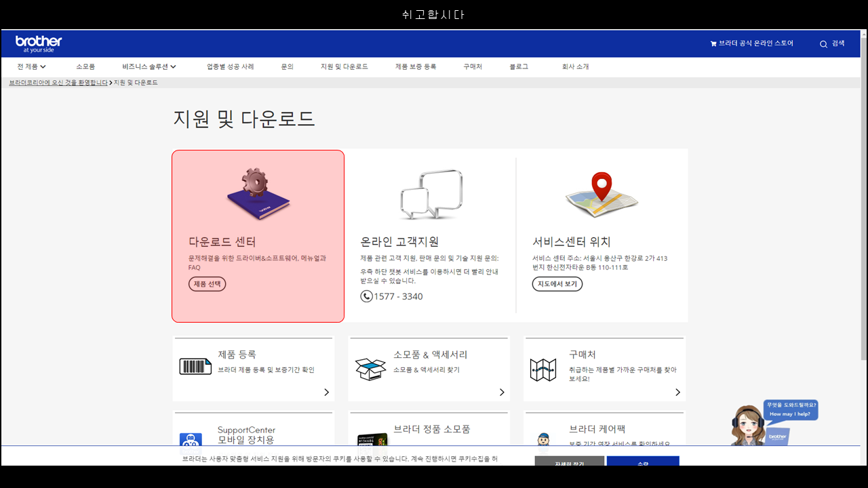Expand the 비즈니스 솔루션 dropdown menu

click(x=149, y=66)
